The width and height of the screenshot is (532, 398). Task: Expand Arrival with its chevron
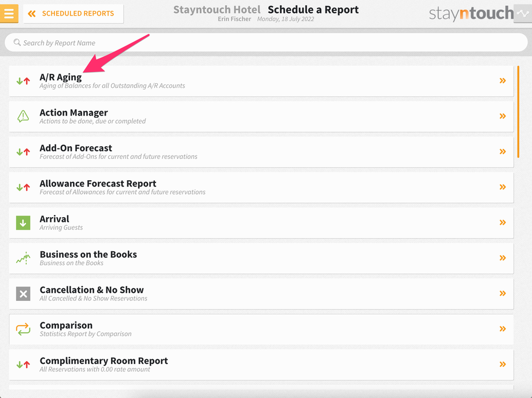pyautogui.click(x=503, y=222)
